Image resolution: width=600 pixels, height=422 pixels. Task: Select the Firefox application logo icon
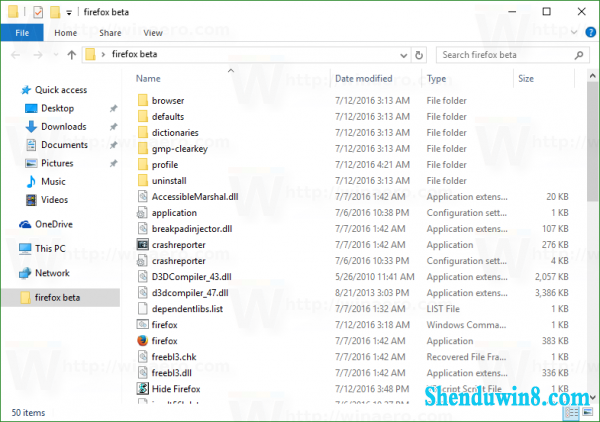click(142, 341)
